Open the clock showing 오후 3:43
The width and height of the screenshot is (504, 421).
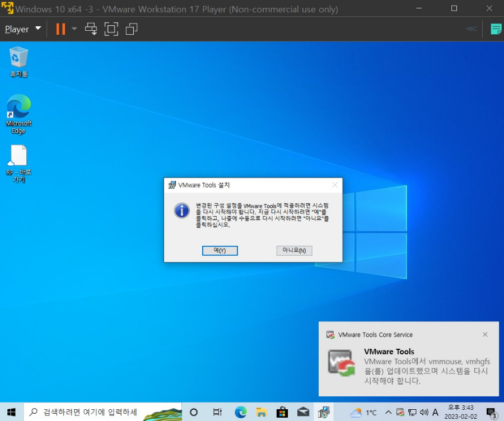point(461,412)
